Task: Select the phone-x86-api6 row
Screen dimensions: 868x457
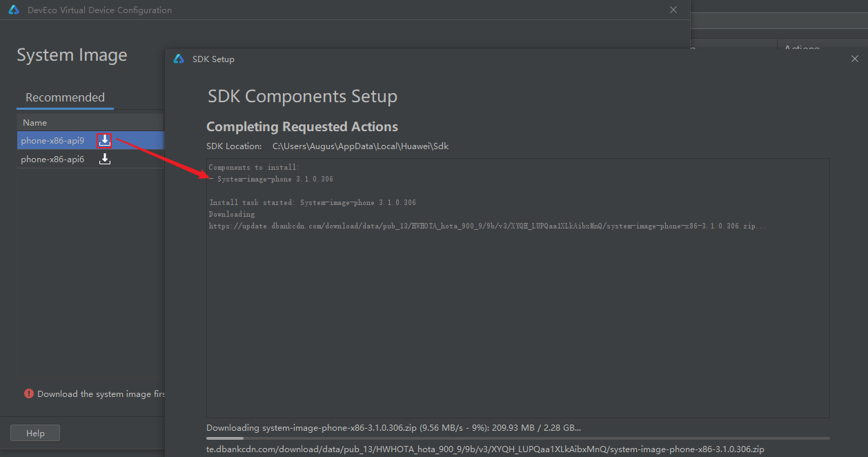Action: tap(91, 159)
